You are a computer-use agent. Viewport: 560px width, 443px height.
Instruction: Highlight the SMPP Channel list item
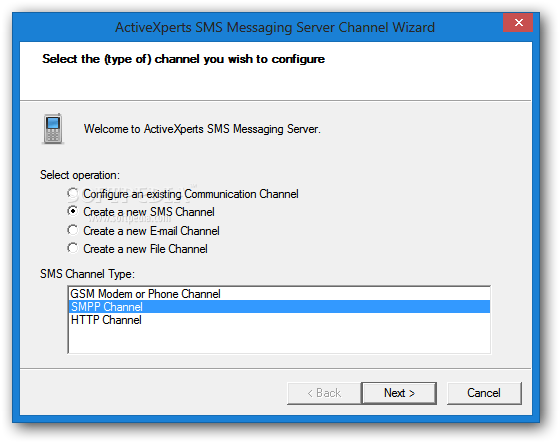279,307
